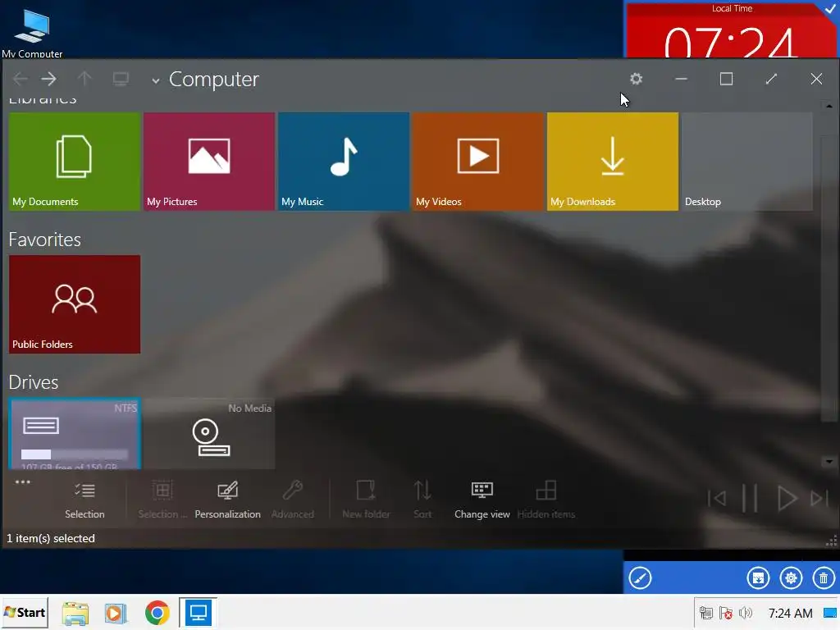Click the volume icon in system tray
Image resolution: width=840 pixels, height=630 pixels.
pos(745,613)
